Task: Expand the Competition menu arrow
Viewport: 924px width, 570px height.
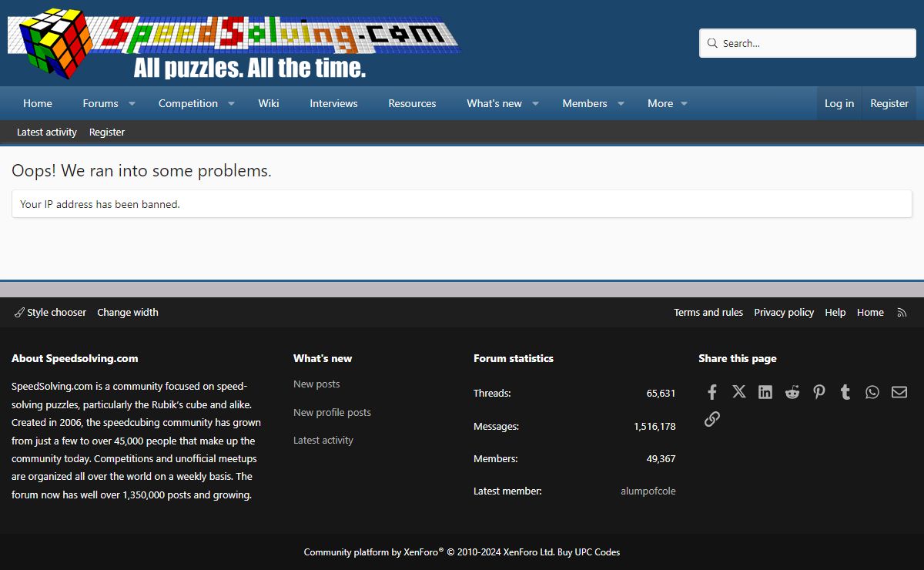Action: click(231, 104)
